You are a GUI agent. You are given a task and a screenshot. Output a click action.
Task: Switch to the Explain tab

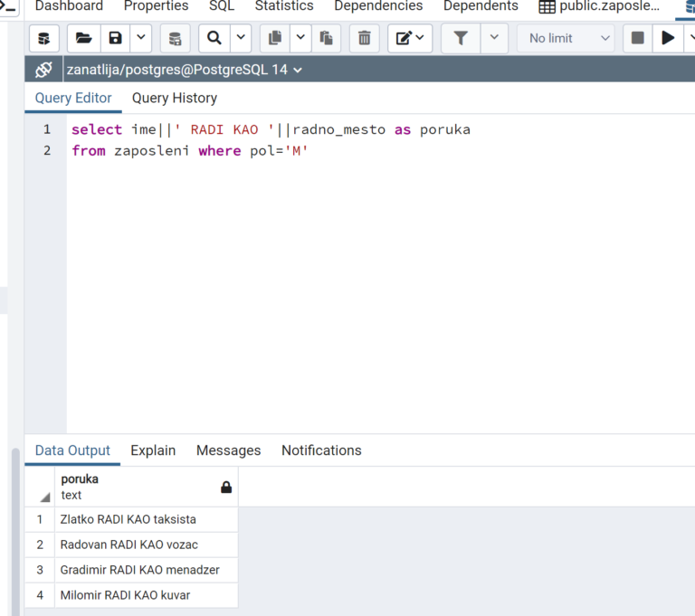(153, 450)
